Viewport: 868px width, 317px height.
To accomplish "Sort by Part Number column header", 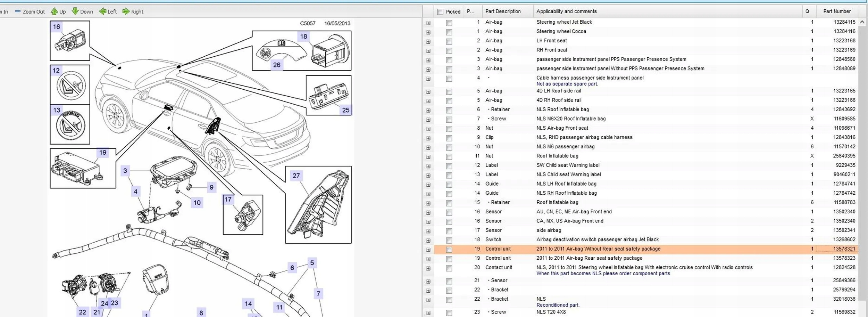I will (x=837, y=11).
